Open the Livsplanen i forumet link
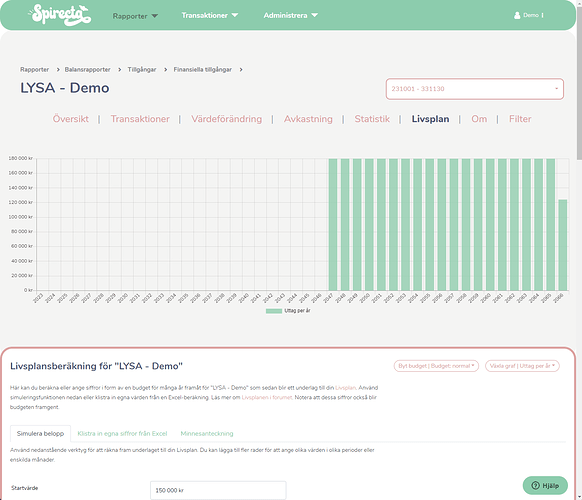Screen dimensions: 582x500 tap(267, 397)
